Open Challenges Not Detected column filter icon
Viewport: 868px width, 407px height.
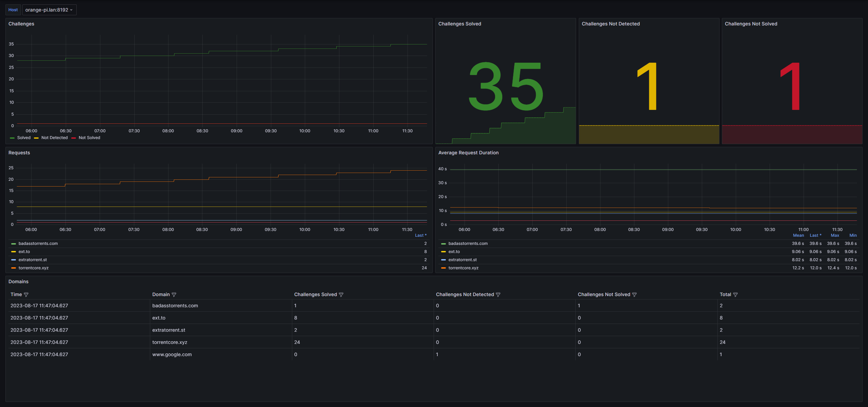pyautogui.click(x=498, y=295)
